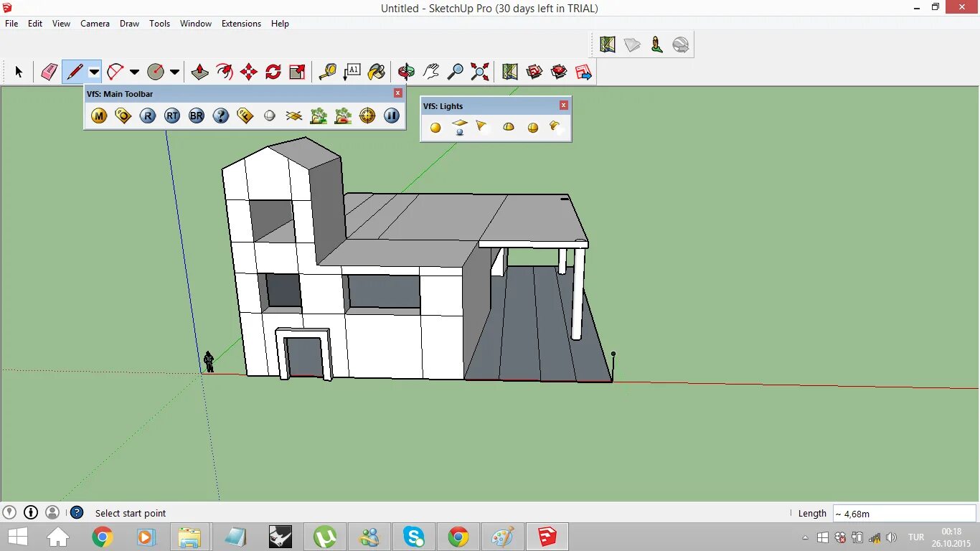The height and width of the screenshot is (551, 980).
Task: Open the Tools menu
Action: (x=159, y=24)
